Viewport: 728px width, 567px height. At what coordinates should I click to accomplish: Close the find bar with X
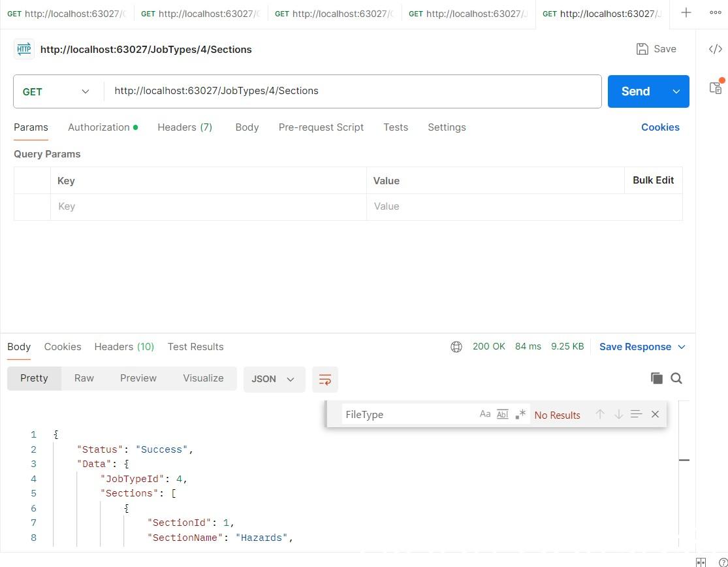pos(655,414)
